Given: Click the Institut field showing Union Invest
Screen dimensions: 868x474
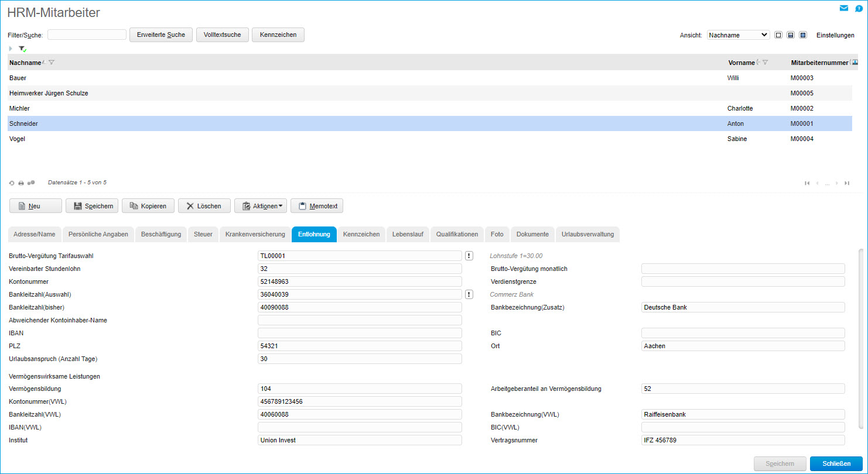Looking at the screenshot, I should [360, 440].
